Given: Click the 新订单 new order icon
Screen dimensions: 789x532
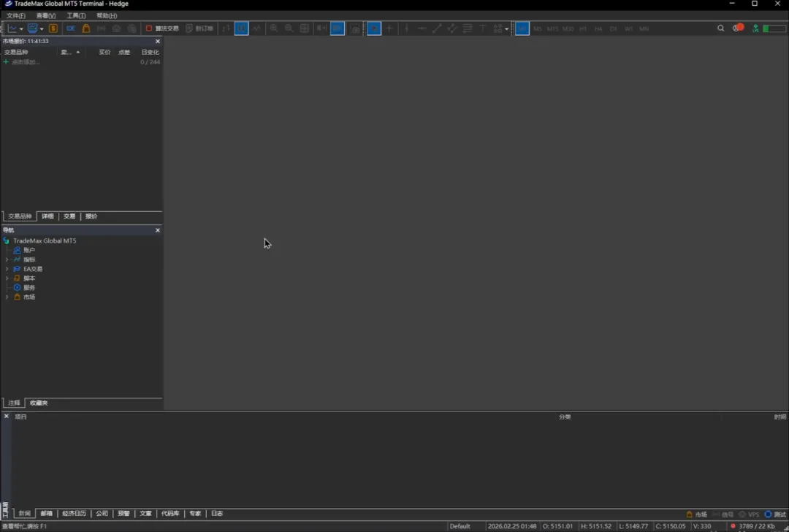Looking at the screenshot, I should coord(199,28).
